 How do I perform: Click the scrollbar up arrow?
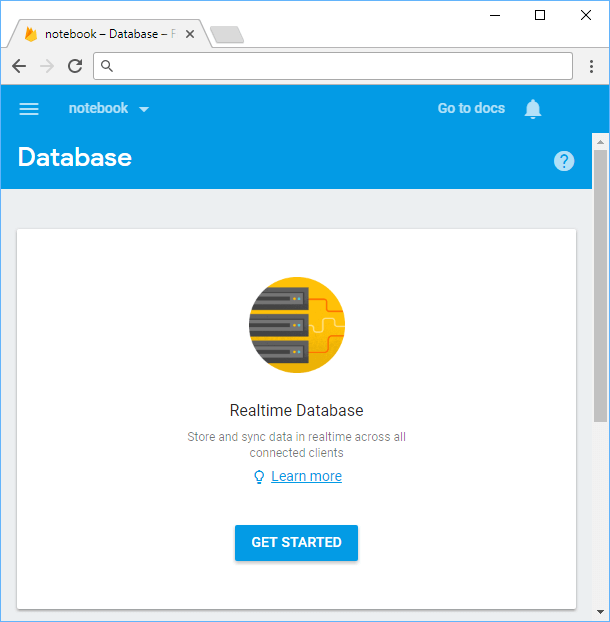click(x=600, y=142)
